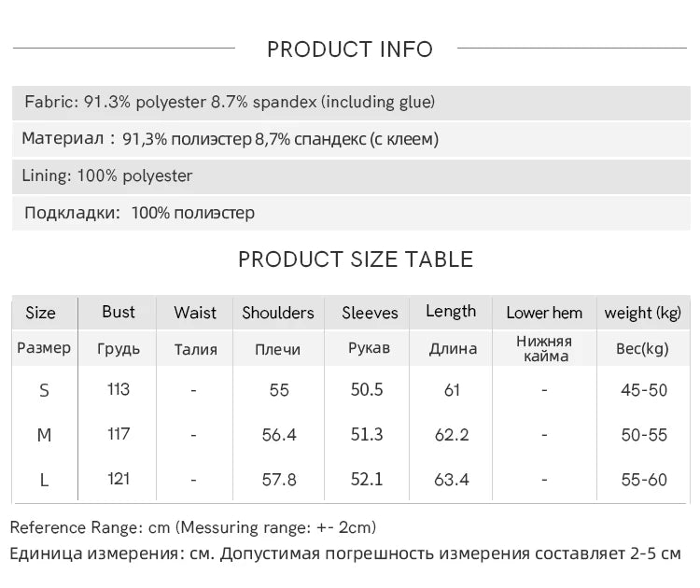Click the Size column header

point(41,314)
